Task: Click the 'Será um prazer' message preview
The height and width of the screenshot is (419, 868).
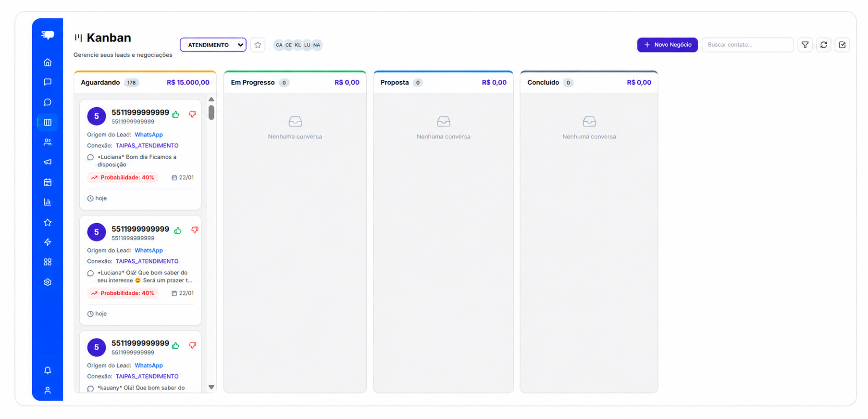Action: pyautogui.click(x=145, y=277)
